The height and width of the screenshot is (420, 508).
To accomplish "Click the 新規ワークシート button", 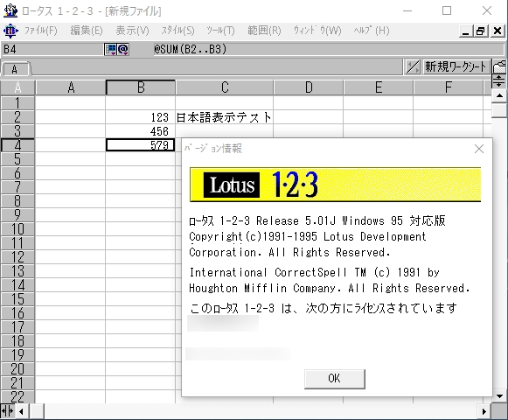I will (x=456, y=66).
